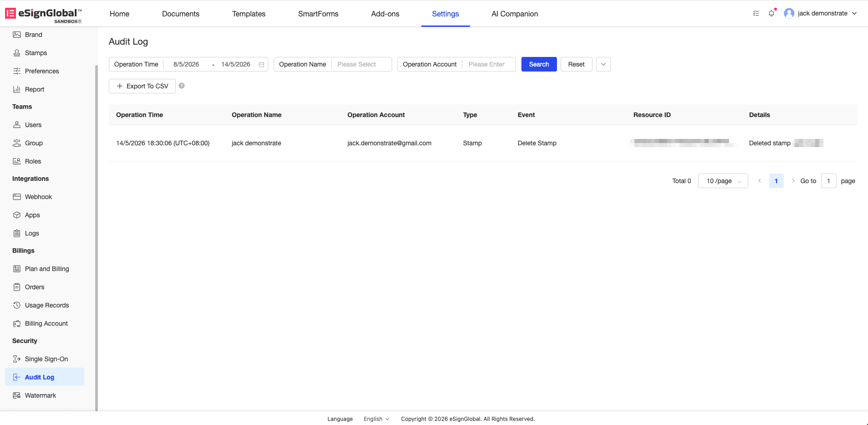Click the Orders icon in sidebar
This screenshot has height=425, width=868.
(x=17, y=287)
